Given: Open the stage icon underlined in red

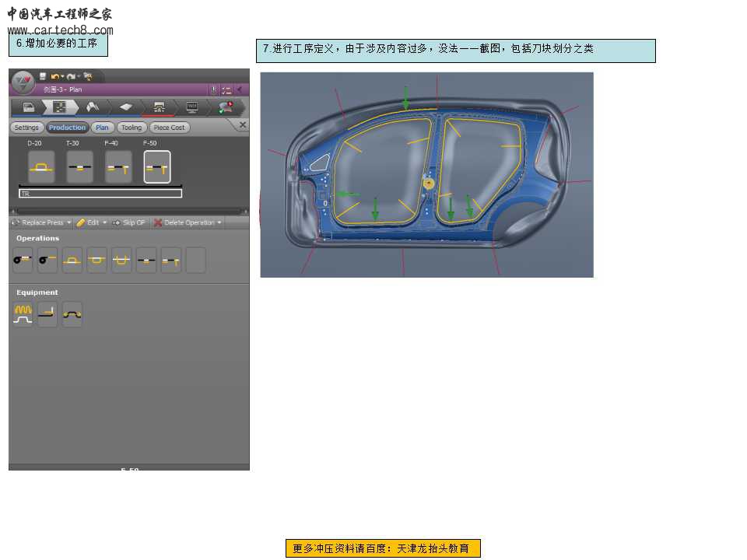Looking at the screenshot, I should (159, 107).
